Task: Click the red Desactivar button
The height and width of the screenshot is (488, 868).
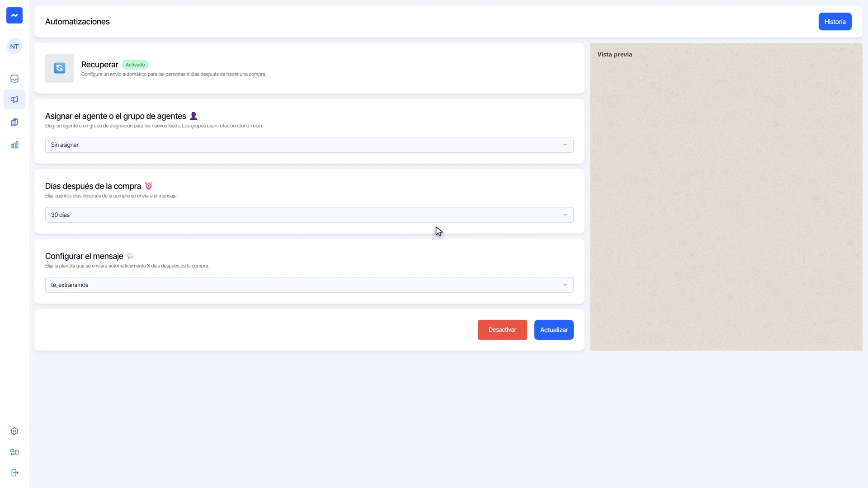Action: [502, 330]
